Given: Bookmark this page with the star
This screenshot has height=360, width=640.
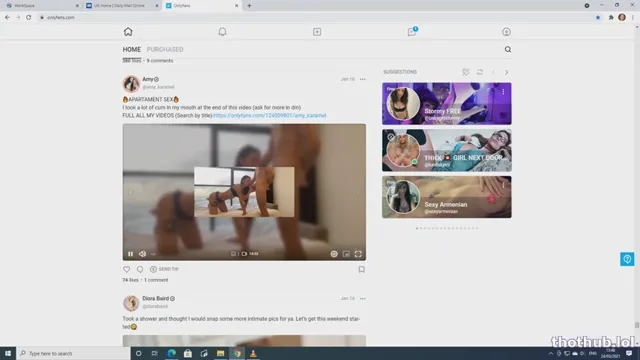Looking at the screenshot, I should [598, 18].
